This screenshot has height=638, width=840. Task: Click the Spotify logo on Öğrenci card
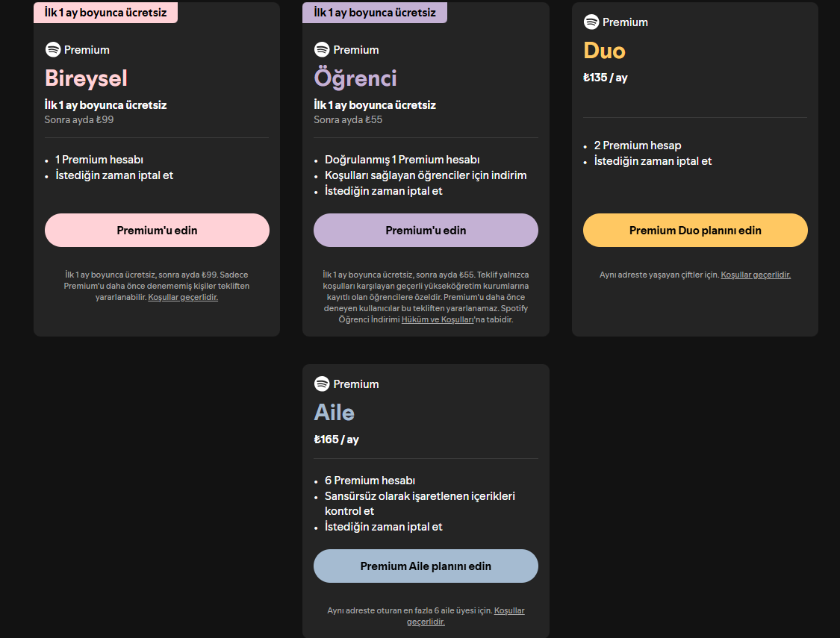click(x=322, y=50)
